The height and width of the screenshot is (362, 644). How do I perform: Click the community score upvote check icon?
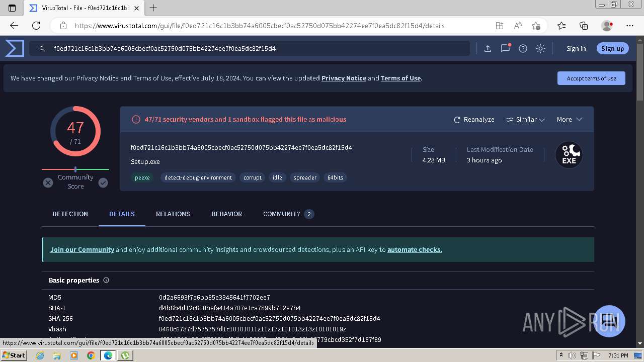pyautogui.click(x=103, y=183)
